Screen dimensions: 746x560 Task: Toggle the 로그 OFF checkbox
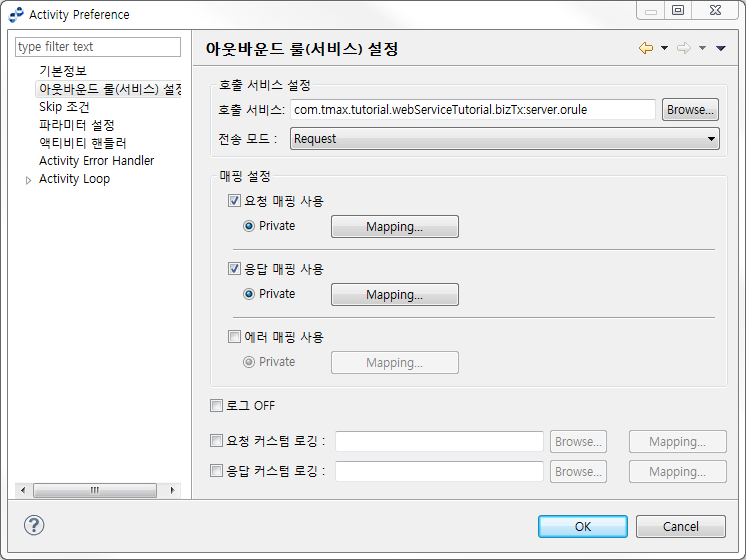tap(216, 406)
